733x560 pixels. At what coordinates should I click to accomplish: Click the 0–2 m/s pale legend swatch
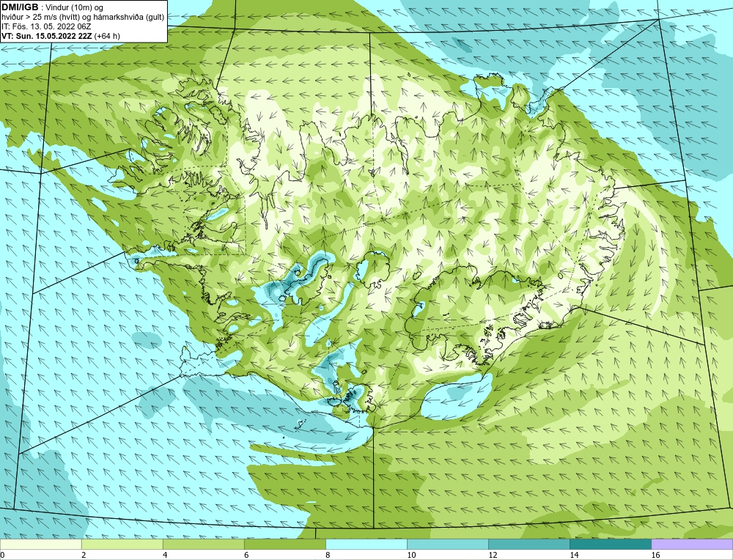[40, 544]
